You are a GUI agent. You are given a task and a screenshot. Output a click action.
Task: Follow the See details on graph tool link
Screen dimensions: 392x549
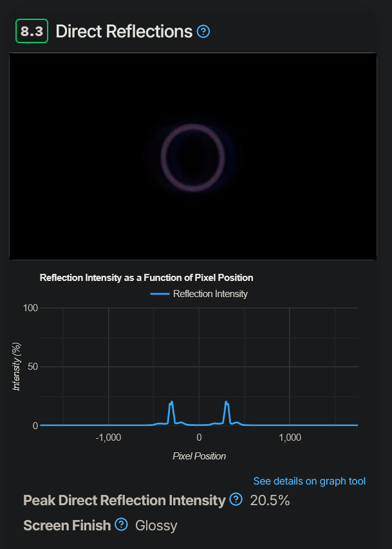click(310, 481)
